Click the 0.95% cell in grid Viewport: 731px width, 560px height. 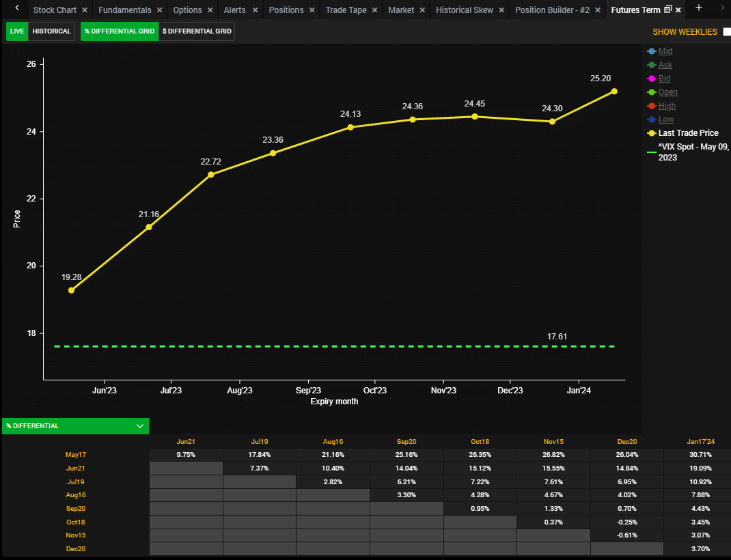click(x=480, y=509)
